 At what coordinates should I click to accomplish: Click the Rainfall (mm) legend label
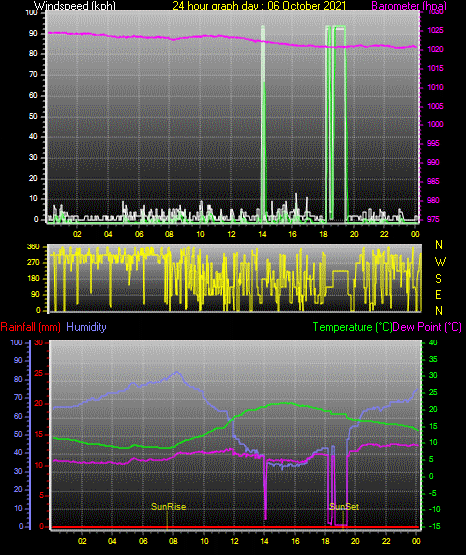(x=30, y=327)
